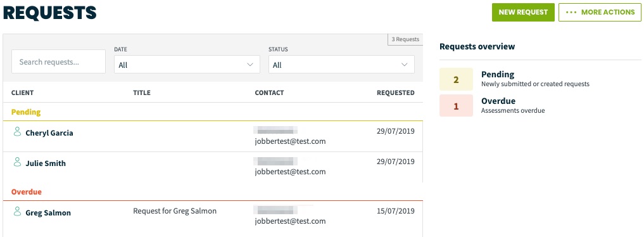The width and height of the screenshot is (644, 237).
Task: Click the person icon beside Julie Smith
Action: tap(17, 162)
